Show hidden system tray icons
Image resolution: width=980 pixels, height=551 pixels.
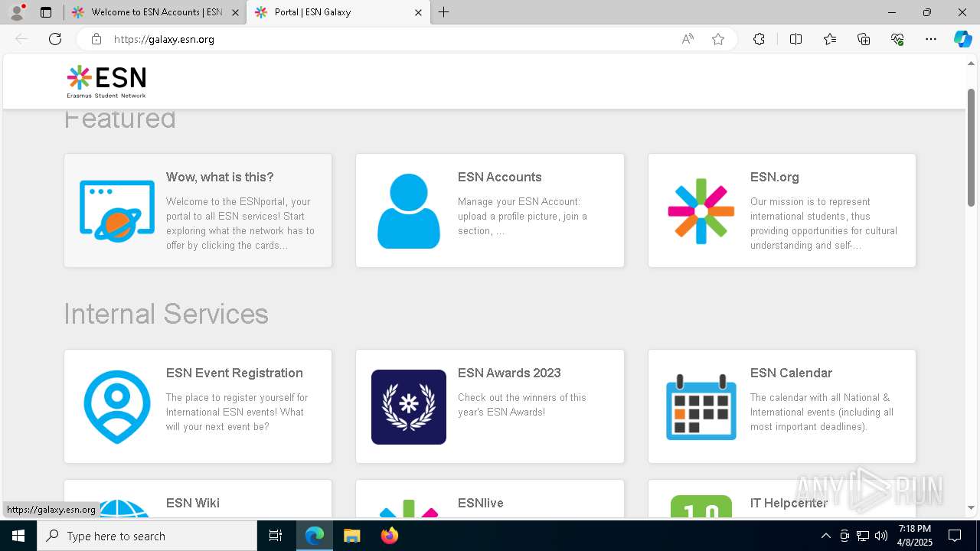(x=825, y=536)
